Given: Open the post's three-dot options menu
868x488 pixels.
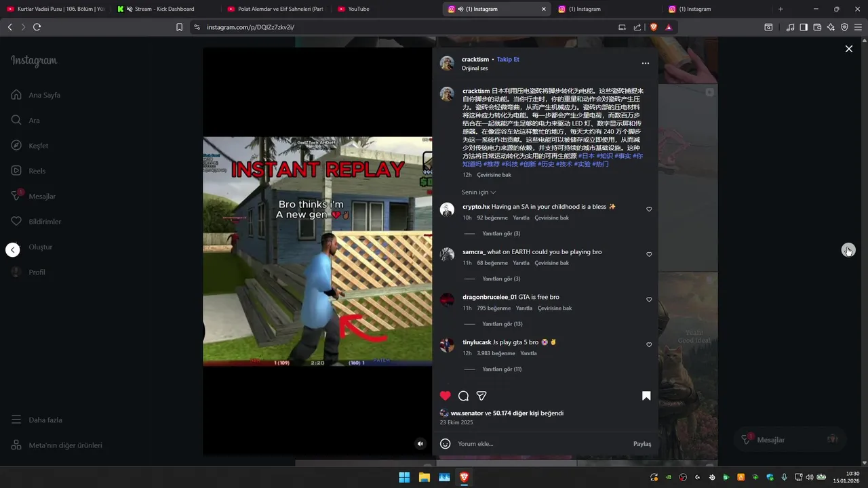Looking at the screenshot, I should tap(646, 63).
